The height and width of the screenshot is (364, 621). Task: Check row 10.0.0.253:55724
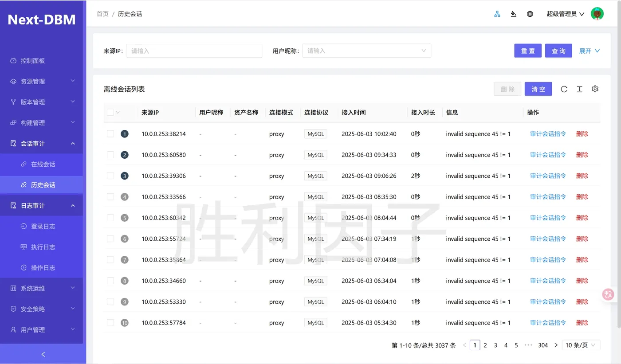pyautogui.click(x=110, y=239)
